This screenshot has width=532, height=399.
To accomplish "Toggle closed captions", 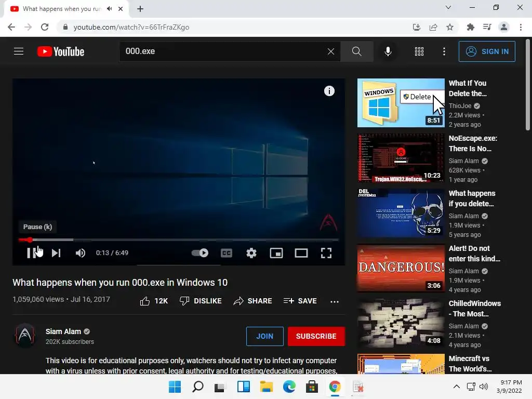I will point(227,253).
